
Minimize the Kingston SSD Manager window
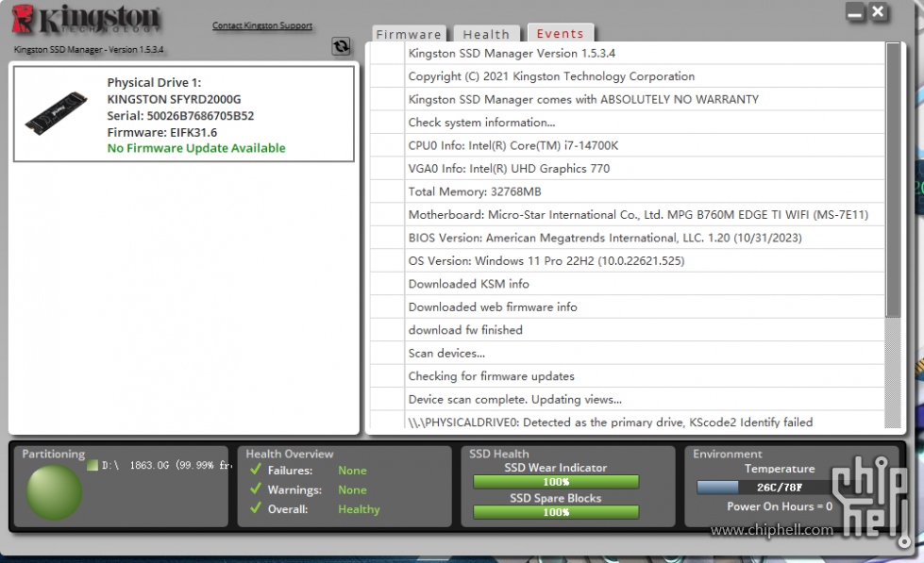point(855,11)
